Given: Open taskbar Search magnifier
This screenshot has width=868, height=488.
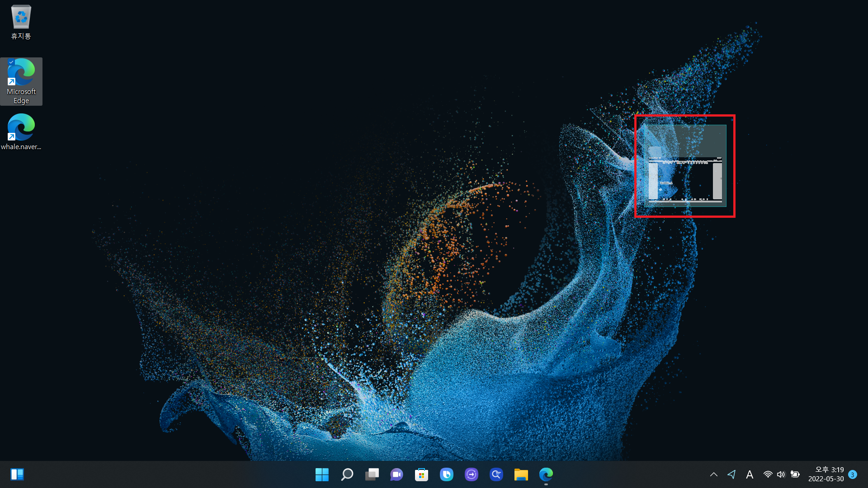Looking at the screenshot, I should 347,474.
